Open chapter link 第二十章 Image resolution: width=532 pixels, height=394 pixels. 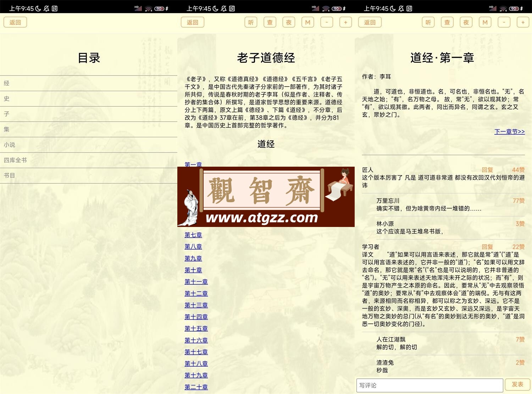(x=196, y=387)
